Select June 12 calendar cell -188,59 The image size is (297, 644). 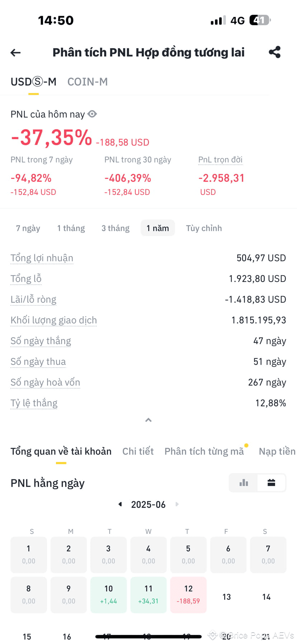[x=188, y=595]
